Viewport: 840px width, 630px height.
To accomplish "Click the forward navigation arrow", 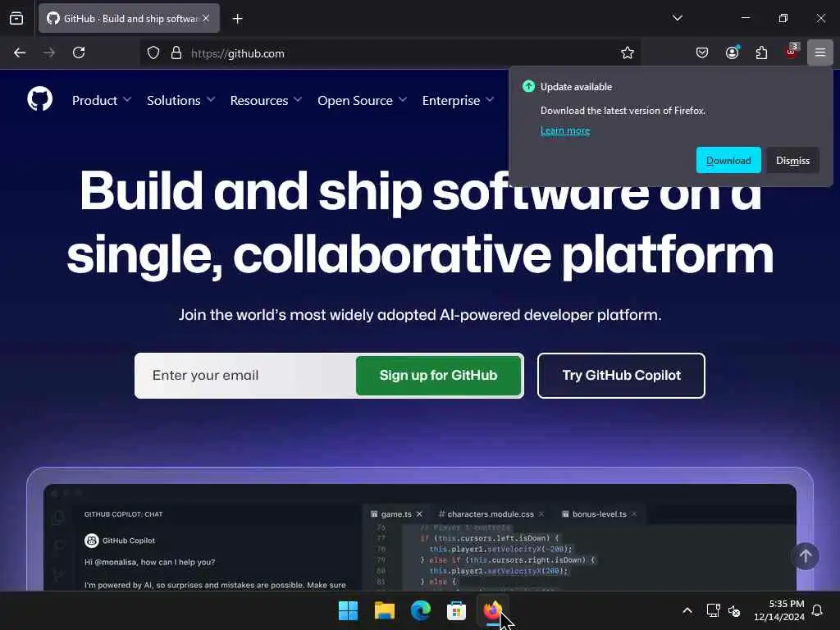I will 48,52.
